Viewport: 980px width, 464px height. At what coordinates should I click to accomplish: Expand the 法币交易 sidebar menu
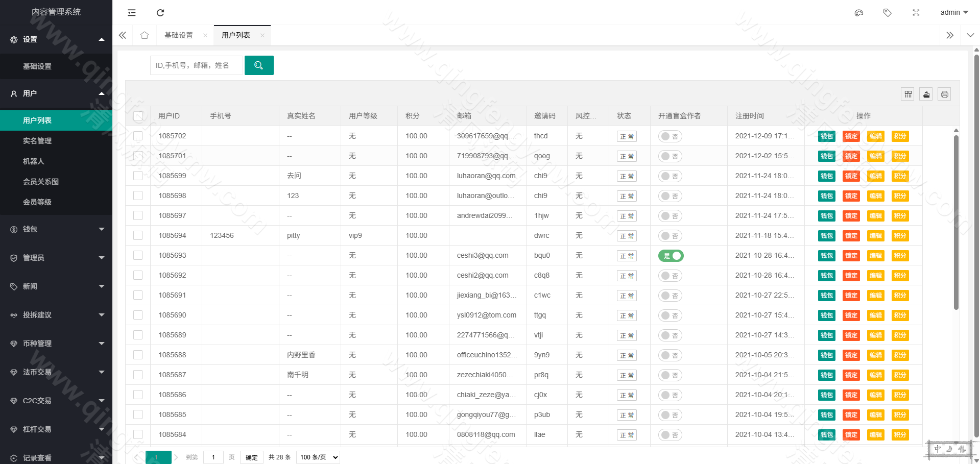(x=56, y=372)
